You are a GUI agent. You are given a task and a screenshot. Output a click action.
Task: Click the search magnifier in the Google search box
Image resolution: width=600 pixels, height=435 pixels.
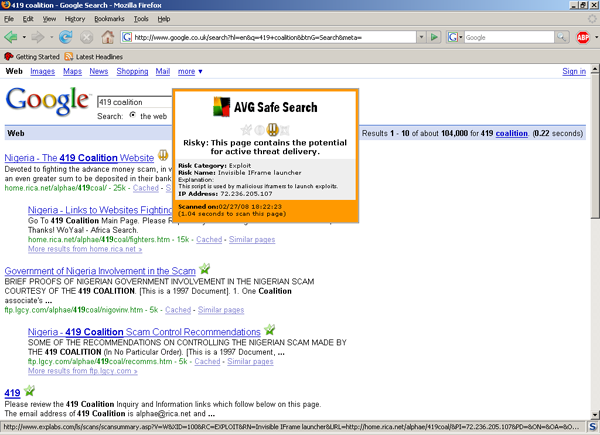click(x=561, y=37)
